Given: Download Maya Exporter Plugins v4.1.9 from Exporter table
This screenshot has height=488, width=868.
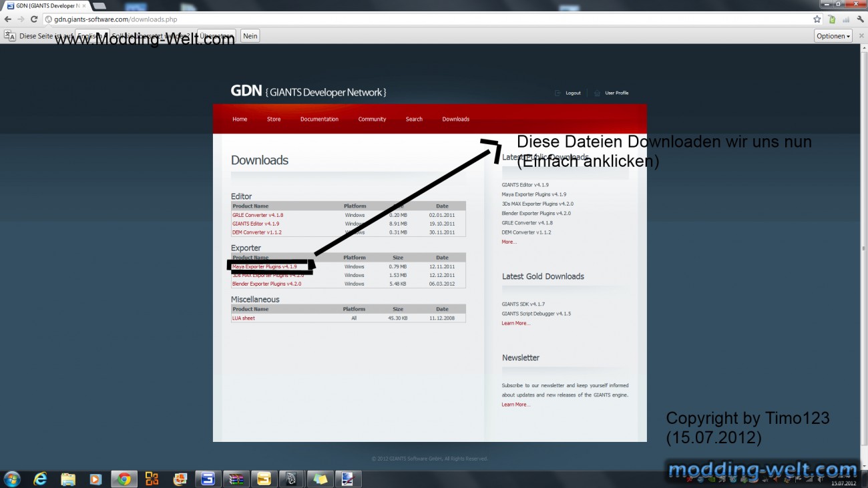Looking at the screenshot, I should [x=264, y=266].
